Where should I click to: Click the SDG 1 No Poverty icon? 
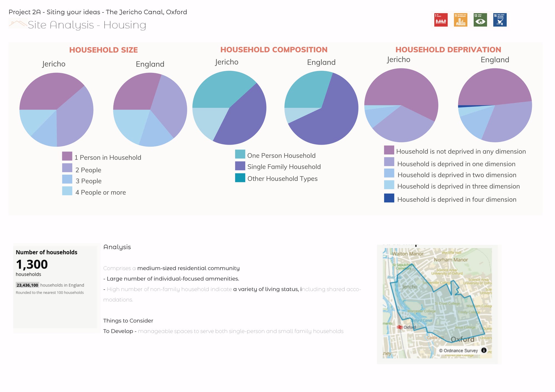point(441,20)
